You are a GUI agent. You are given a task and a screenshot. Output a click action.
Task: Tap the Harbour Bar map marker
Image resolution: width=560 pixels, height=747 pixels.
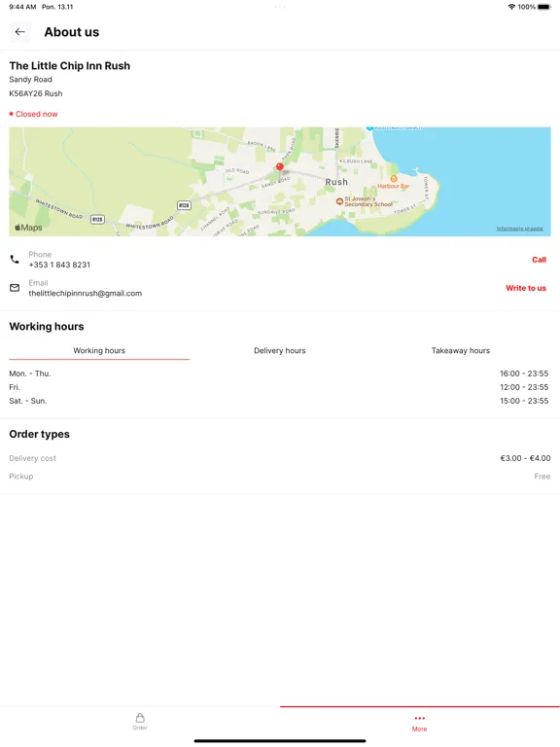click(x=394, y=179)
